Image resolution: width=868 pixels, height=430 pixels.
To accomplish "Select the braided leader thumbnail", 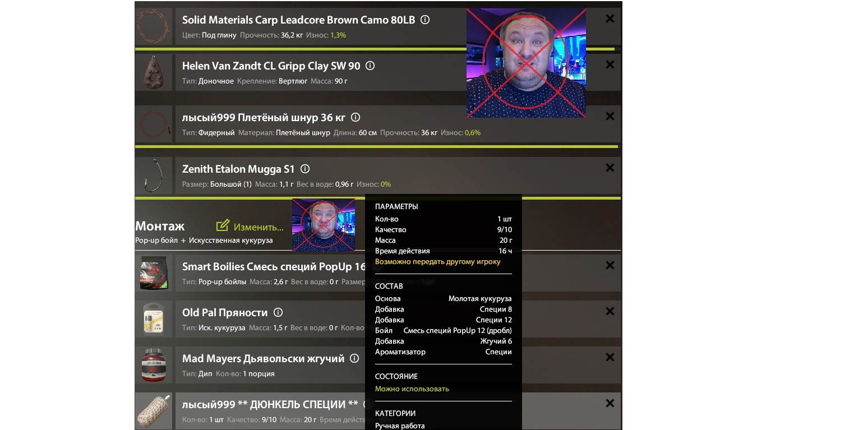I will (x=153, y=124).
